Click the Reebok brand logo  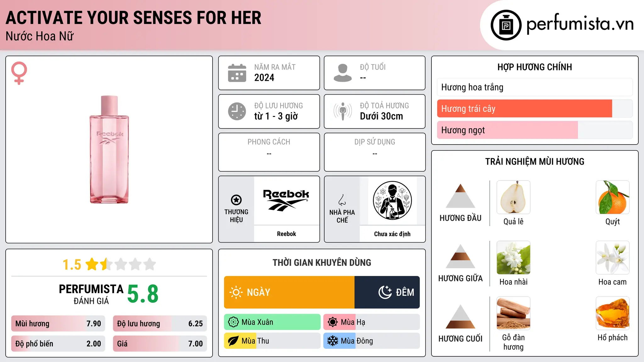pyautogui.click(x=286, y=200)
